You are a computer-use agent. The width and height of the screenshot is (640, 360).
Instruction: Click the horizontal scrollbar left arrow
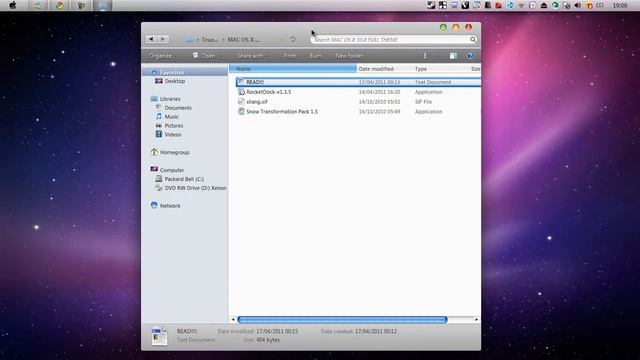(233, 320)
